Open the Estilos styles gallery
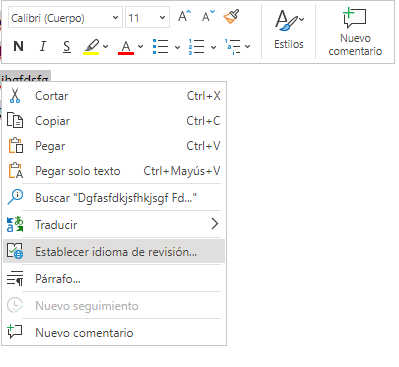Image resolution: width=399 pixels, height=367 pixels. click(x=289, y=30)
